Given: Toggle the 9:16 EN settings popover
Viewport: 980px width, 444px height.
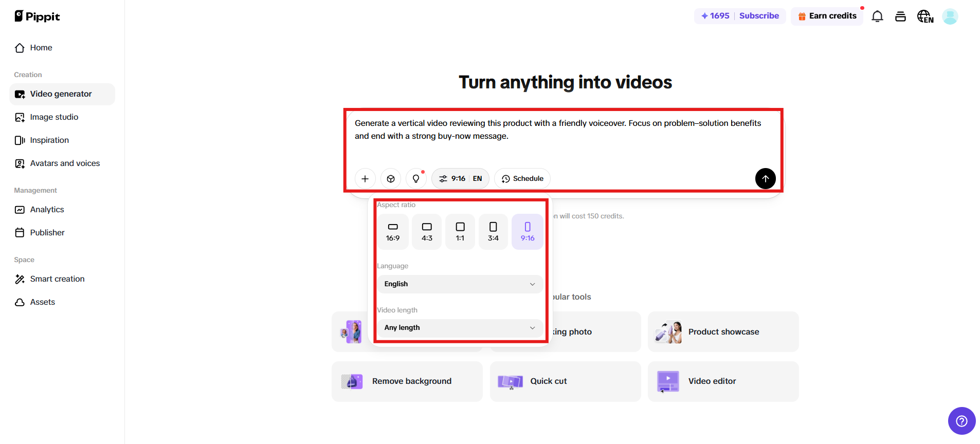Looking at the screenshot, I should tap(460, 179).
